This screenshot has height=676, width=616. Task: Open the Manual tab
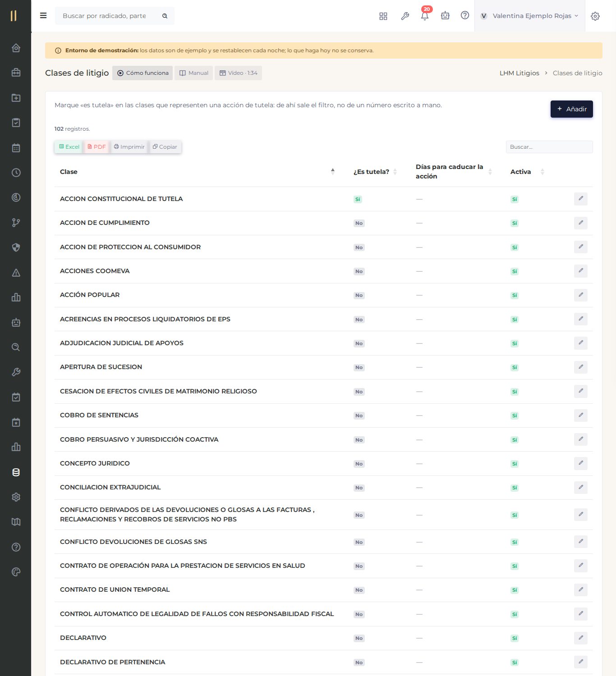tap(194, 73)
